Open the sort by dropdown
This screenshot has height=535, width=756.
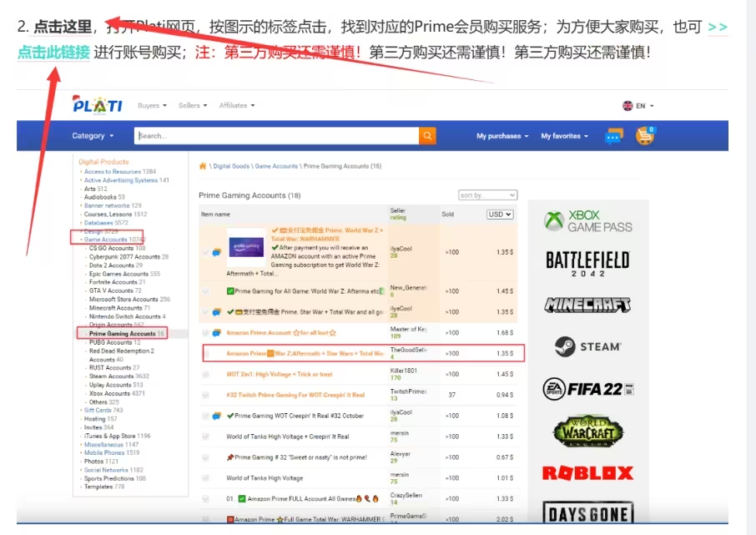487,195
